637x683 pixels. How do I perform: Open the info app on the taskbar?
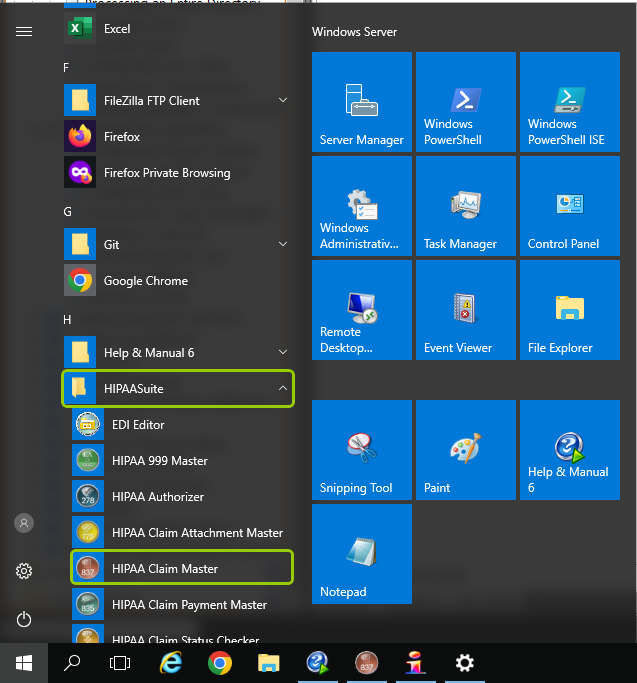click(x=415, y=663)
